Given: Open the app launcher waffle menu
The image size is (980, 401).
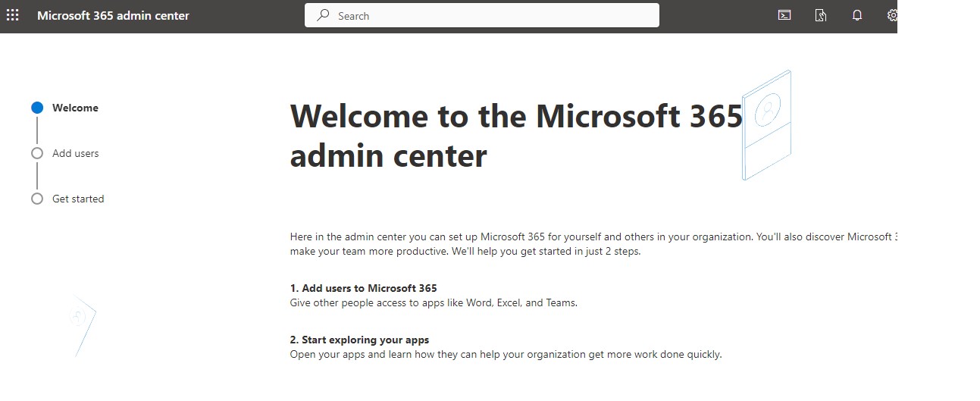Looking at the screenshot, I should click(13, 15).
